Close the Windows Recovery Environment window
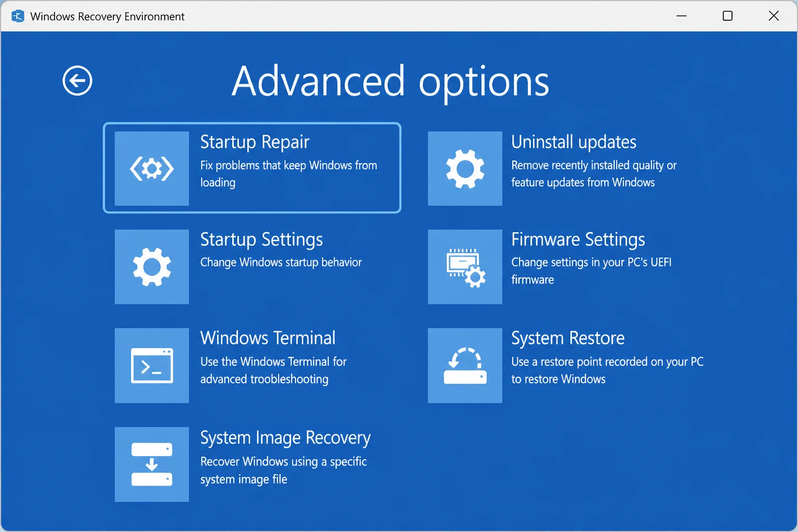 click(x=774, y=16)
